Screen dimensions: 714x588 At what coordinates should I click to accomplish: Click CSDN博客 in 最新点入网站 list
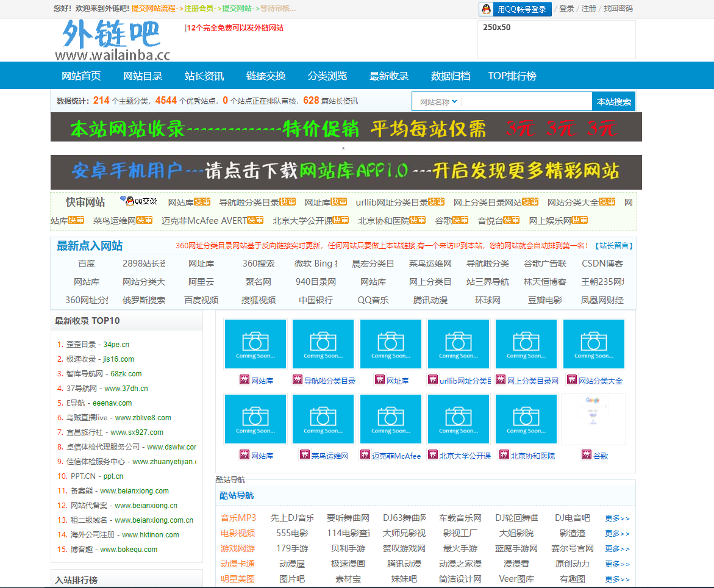(x=602, y=264)
